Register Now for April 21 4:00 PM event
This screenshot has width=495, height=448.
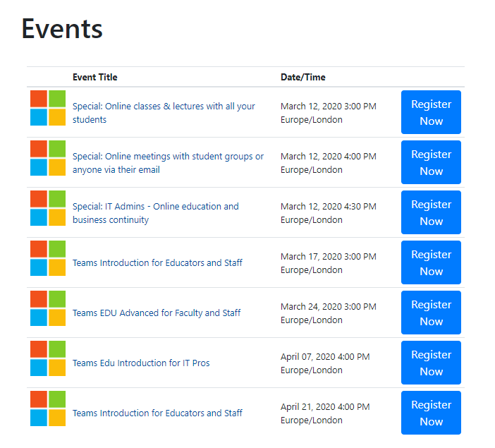[x=431, y=413]
